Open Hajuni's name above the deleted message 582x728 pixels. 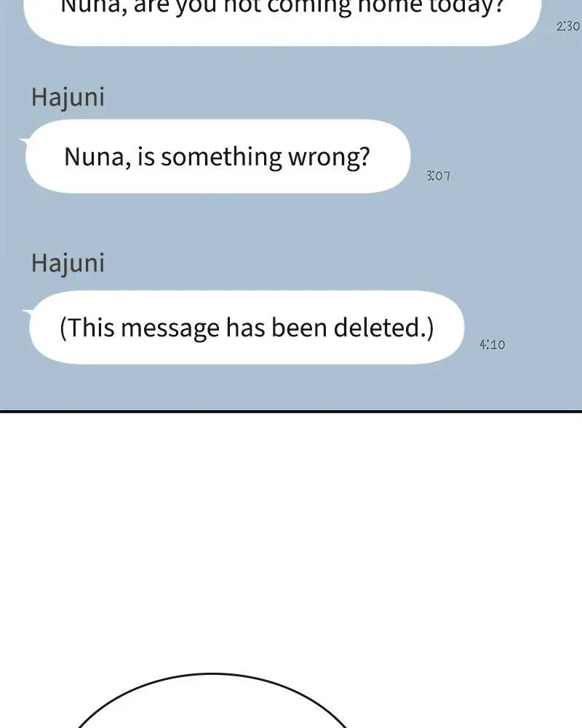click(x=68, y=264)
